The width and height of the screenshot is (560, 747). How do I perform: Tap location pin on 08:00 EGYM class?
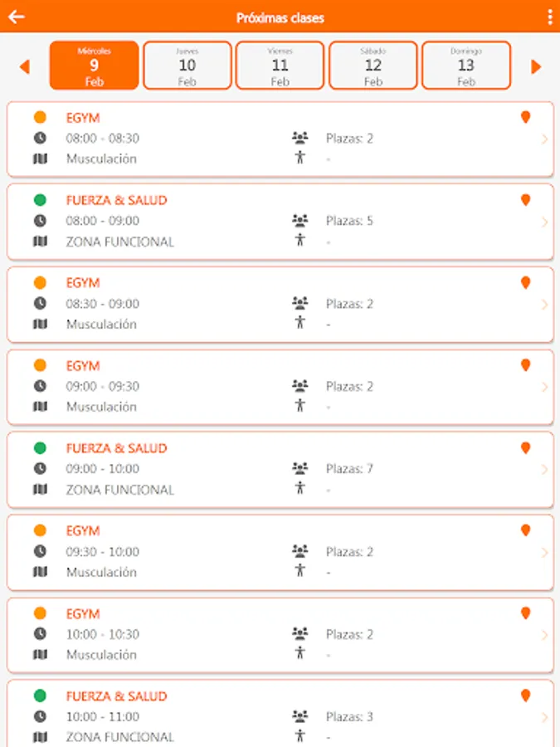click(525, 117)
